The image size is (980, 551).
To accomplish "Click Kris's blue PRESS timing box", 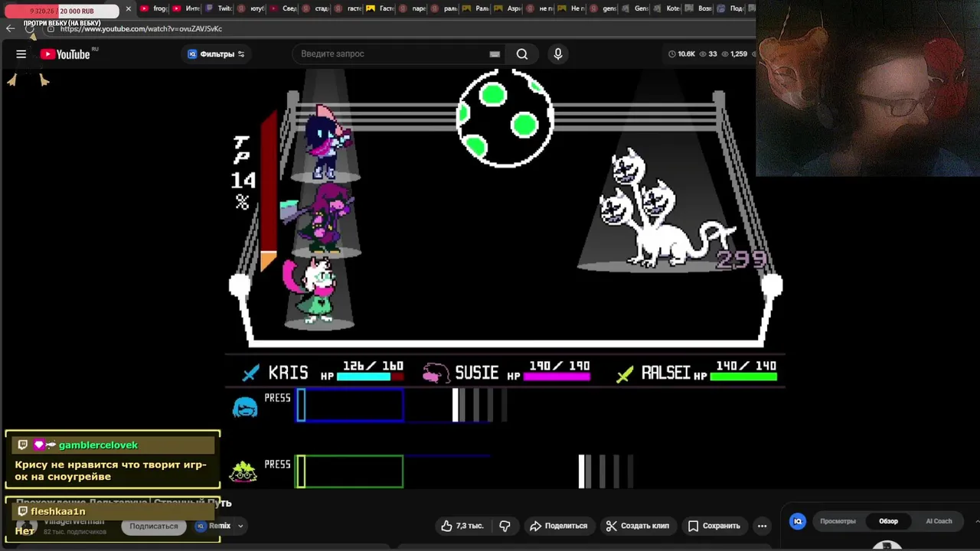I will [350, 406].
